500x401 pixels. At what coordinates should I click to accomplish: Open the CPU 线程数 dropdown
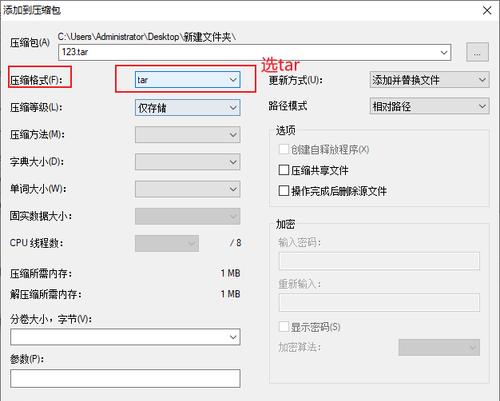(167, 243)
